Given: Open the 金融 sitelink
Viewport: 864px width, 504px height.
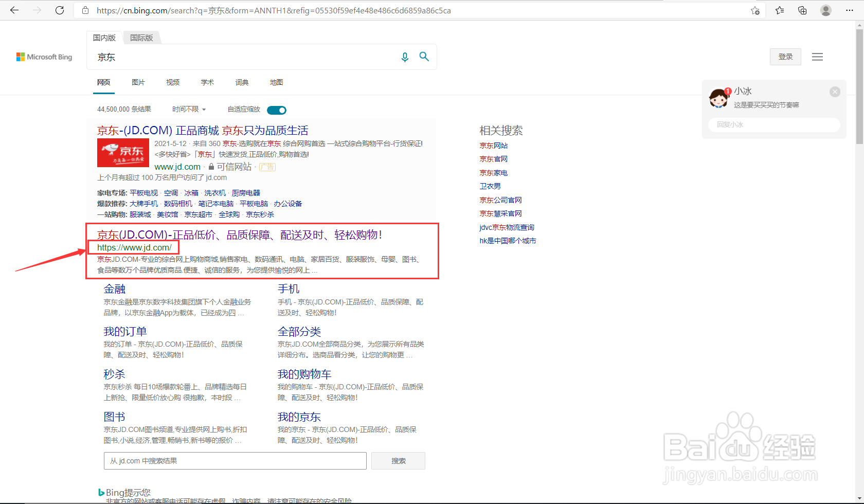Looking at the screenshot, I should [115, 289].
